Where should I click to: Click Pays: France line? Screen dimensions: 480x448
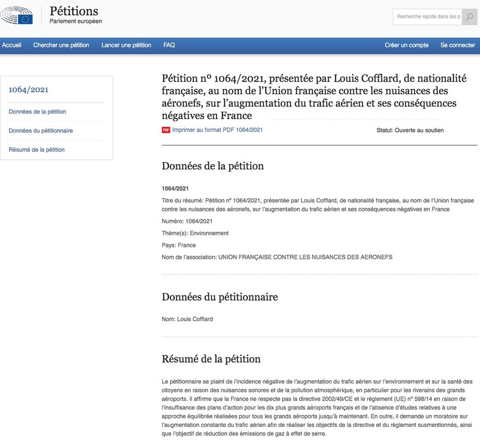click(x=179, y=245)
